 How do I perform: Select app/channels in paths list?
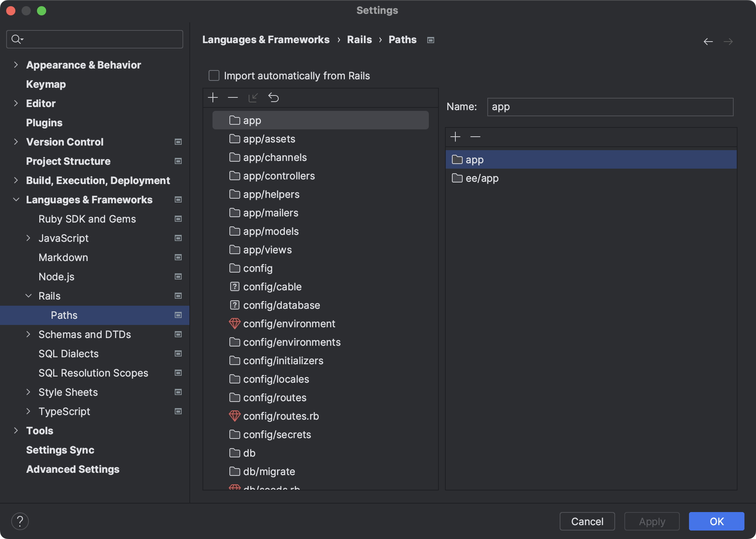point(320,157)
